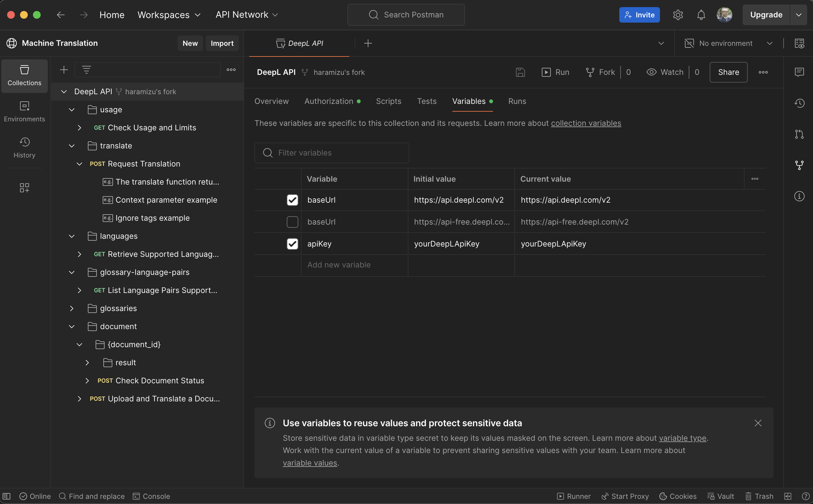The height and width of the screenshot is (504, 813).
Task: Open collections sidebar options menu
Action: pyautogui.click(x=231, y=70)
